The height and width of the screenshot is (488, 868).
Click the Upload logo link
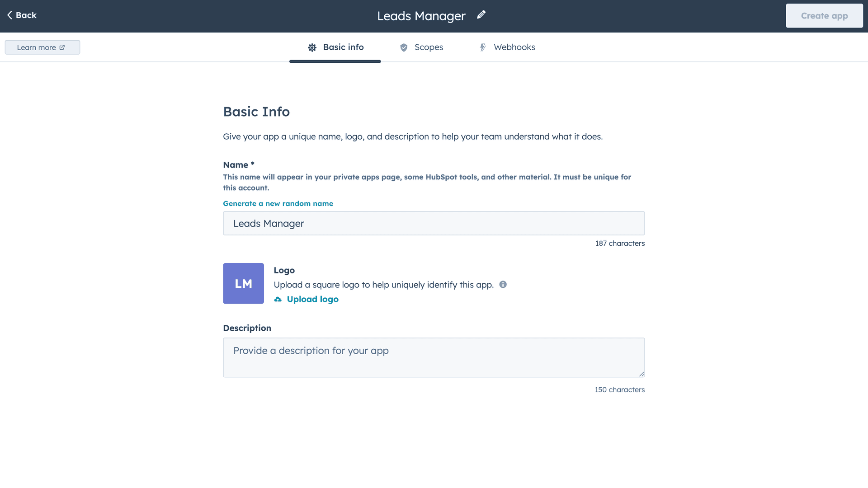312,299
